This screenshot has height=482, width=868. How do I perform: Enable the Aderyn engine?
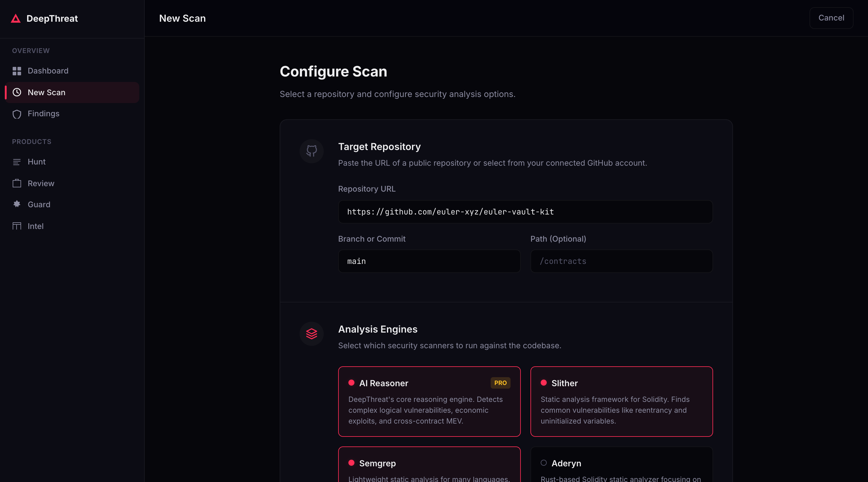pos(621,465)
